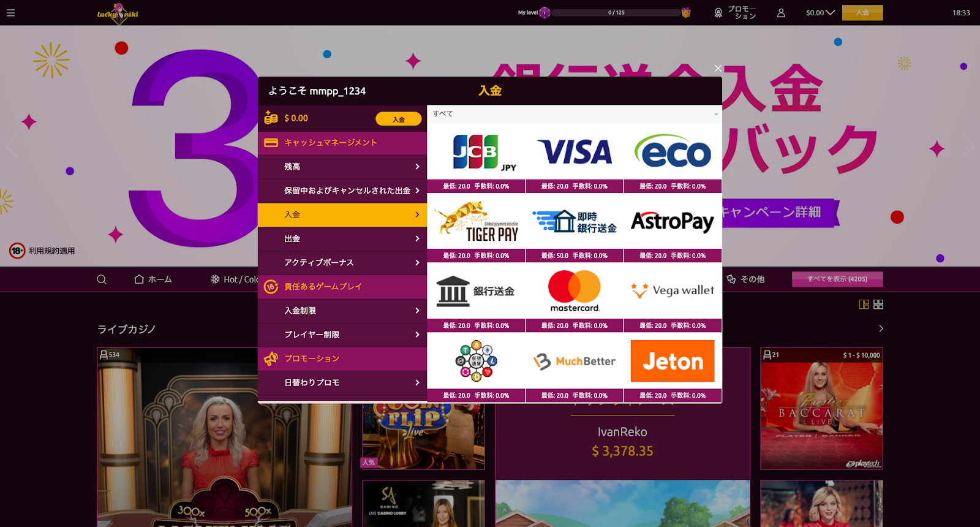Open the プレイヤー制限 menu item
Viewport: 980px width, 527px height.
click(342, 335)
